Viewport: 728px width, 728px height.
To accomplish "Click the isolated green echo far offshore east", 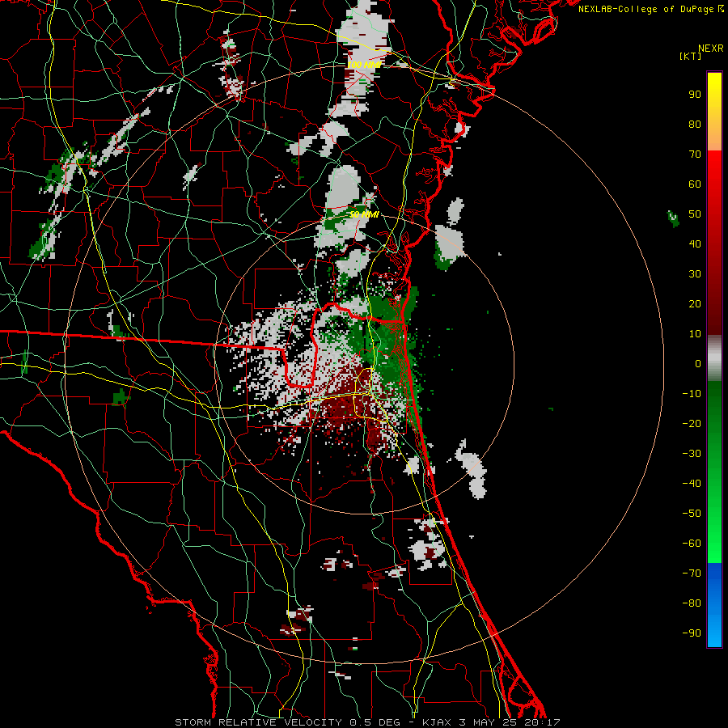I will 673,218.
